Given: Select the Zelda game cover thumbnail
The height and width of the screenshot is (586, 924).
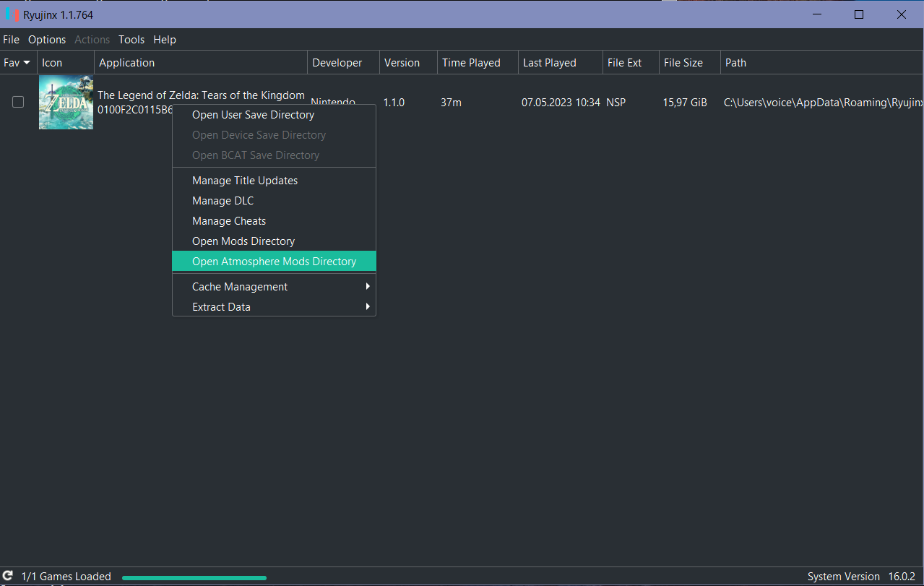Looking at the screenshot, I should tap(66, 103).
